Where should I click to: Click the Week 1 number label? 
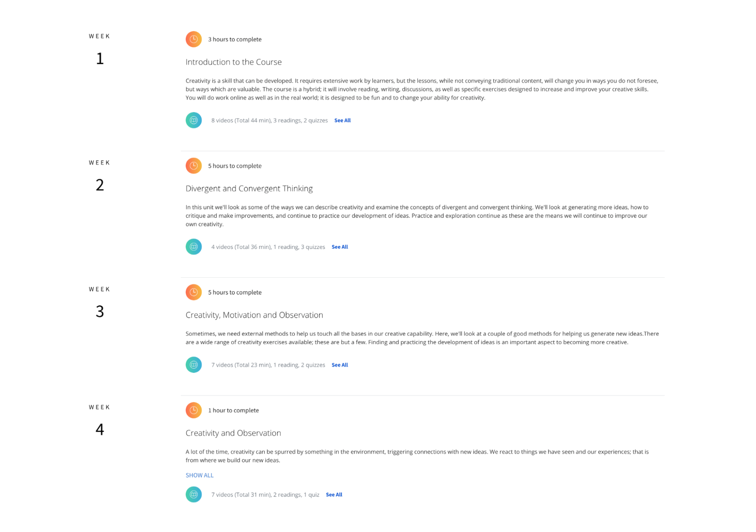coord(100,59)
